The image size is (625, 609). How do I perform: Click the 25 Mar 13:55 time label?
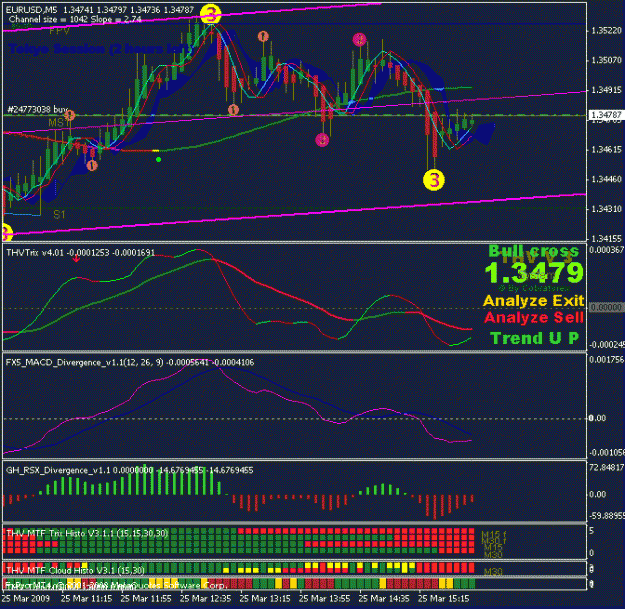point(324,598)
